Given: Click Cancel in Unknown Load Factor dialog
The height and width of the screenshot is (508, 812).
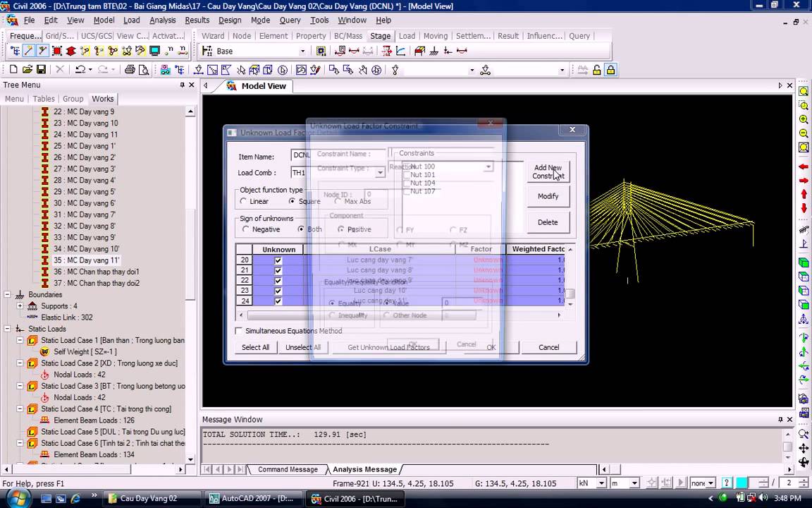Looking at the screenshot, I should 549,347.
